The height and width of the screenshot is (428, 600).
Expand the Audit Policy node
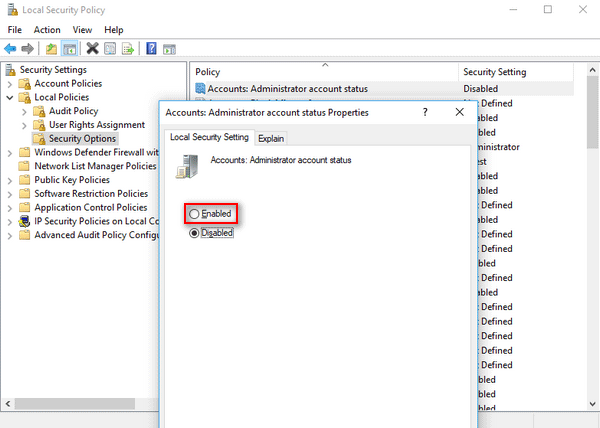click(x=24, y=112)
